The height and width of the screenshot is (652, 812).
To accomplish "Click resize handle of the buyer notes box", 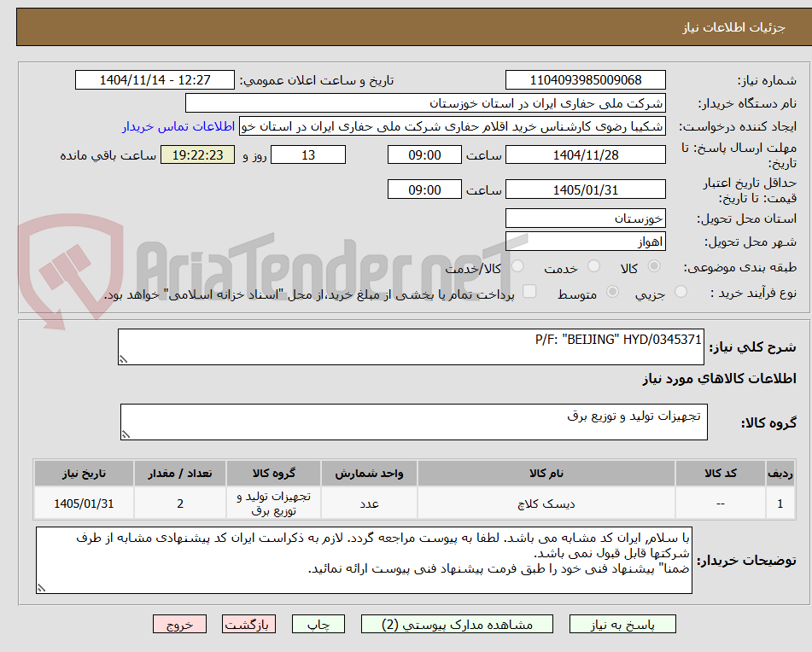I will (41, 588).
